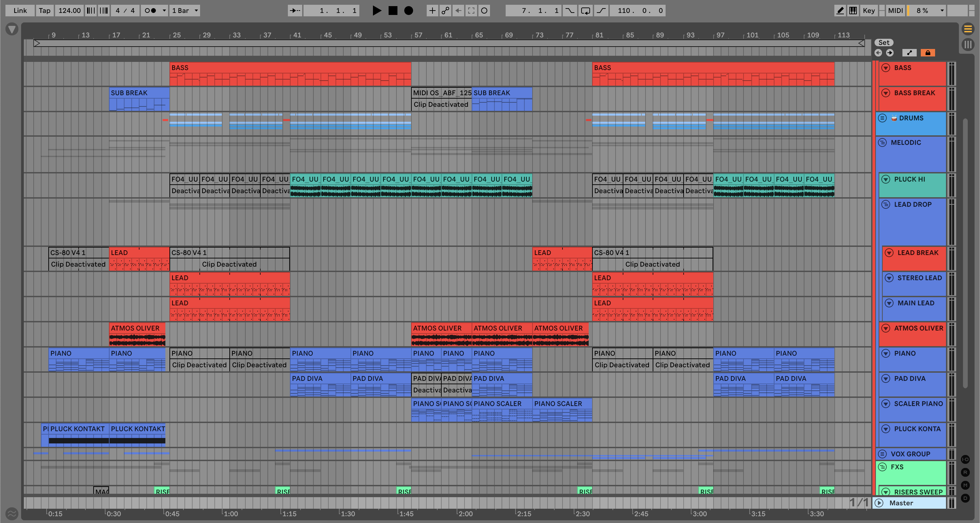Click the Set locator button

pyautogui.click(x=884, y=43)
